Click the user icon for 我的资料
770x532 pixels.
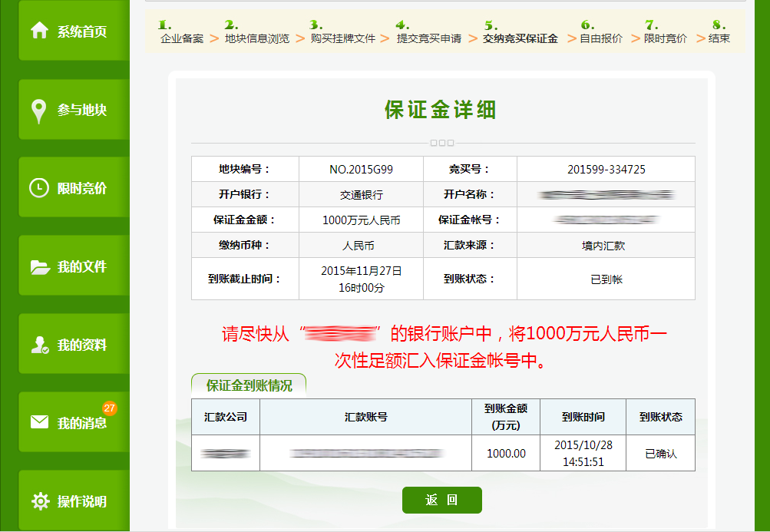(x=39, y=345)
